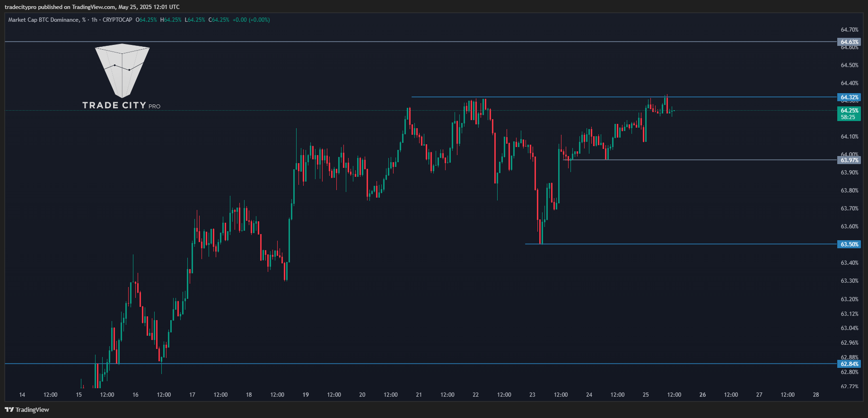
Task: Click the tradecitypro published header text
Action: 92,7
